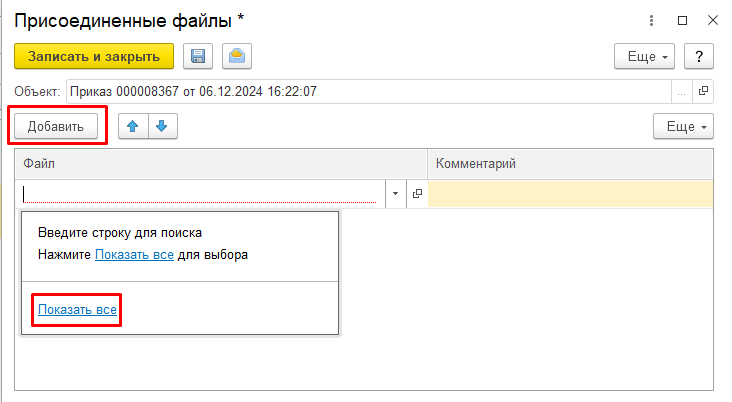The width and height of the screenshot is (732, 402).
Task: Move row down with blue arrow
Action: (163, 126)
